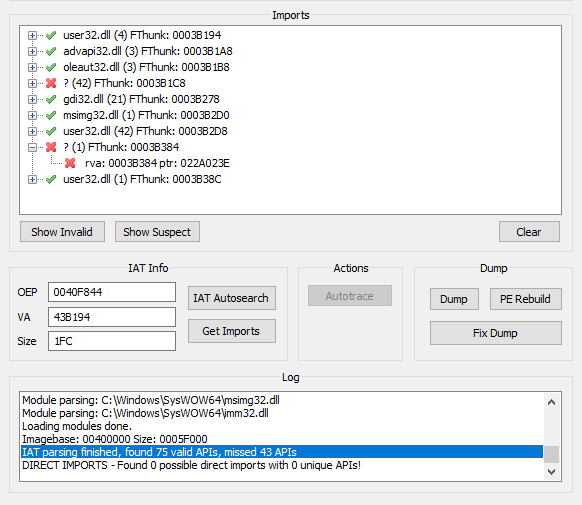
Task: Click the Show Suspect button
Action: coord(157,232)
